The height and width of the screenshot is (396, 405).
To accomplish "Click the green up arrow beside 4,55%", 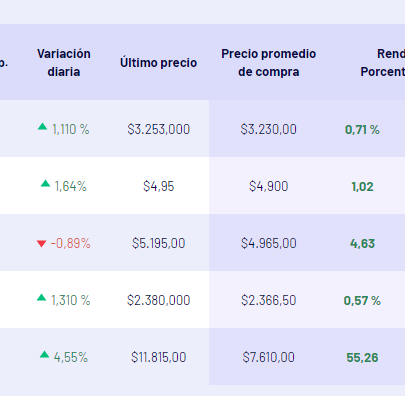I will (44, 354).
